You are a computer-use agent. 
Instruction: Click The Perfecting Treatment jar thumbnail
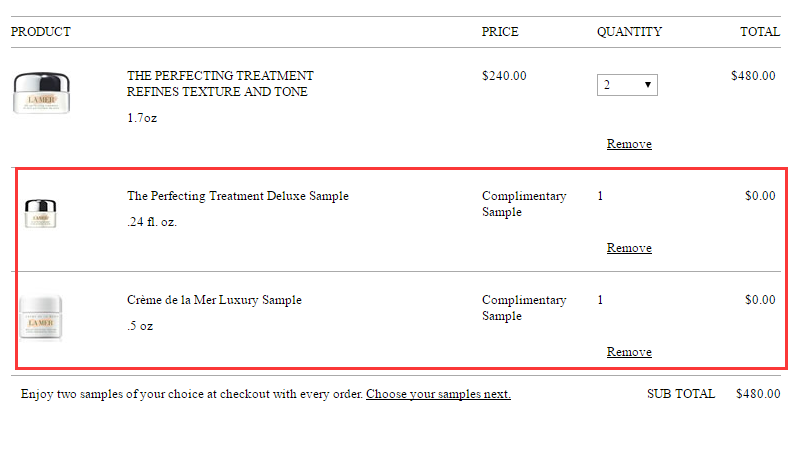point(42,93)
